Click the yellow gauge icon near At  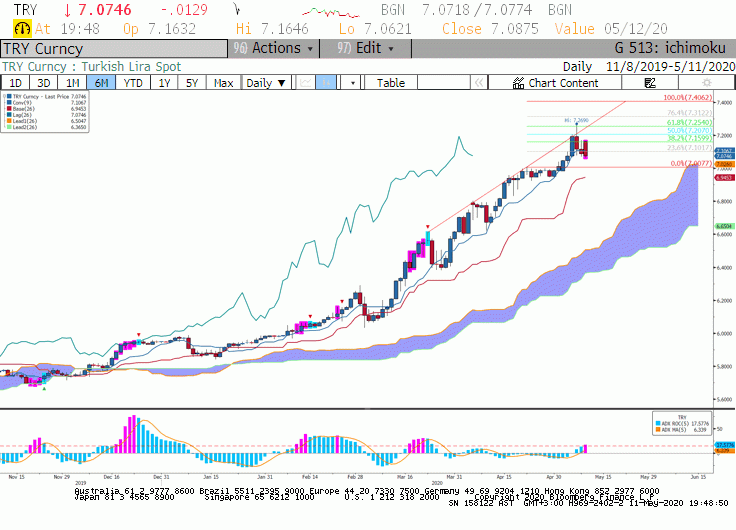[22, 29]
